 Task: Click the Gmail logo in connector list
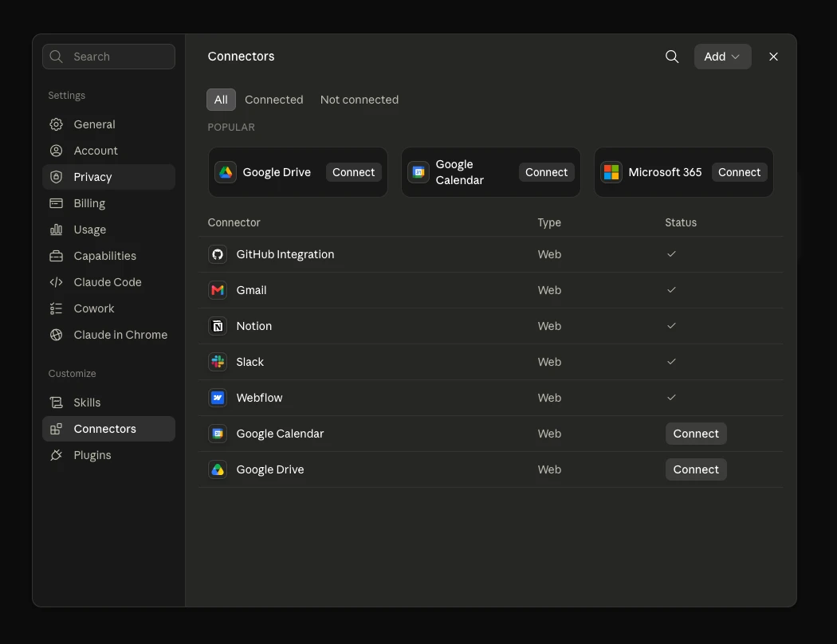(x=218, y=290)
